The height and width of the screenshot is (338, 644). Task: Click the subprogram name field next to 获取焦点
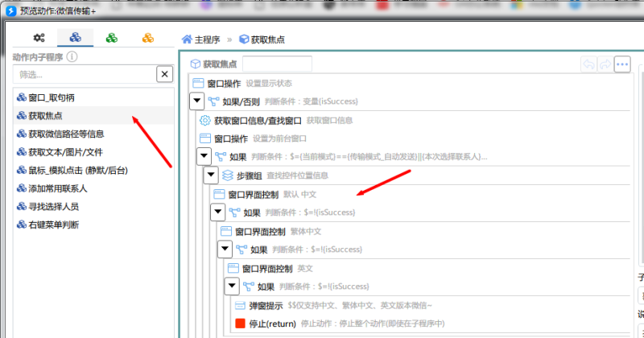(277, 64)
